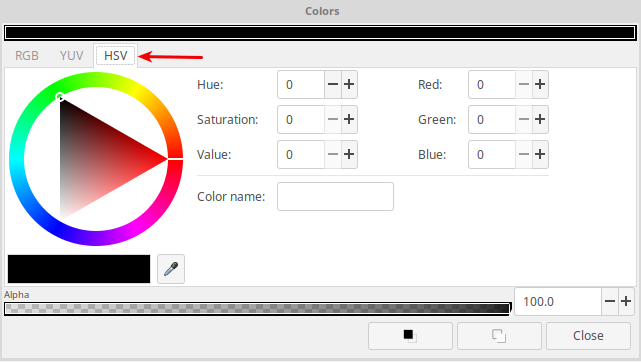Decrease Saturation using the minus button
This screenshot has height=362, width=641.
(333, 119)
